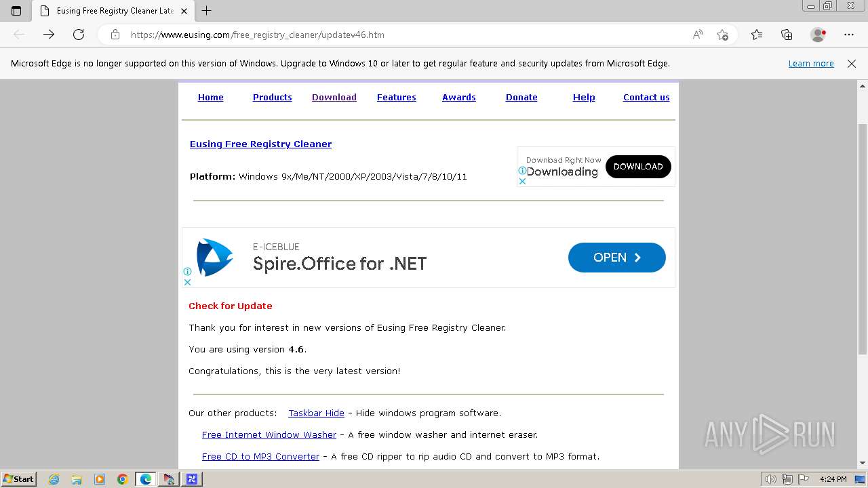This screenshot has height=488, width=868.
Task: Launch Internet Explorer from taskbar
Action: click(x=54, y=479)
